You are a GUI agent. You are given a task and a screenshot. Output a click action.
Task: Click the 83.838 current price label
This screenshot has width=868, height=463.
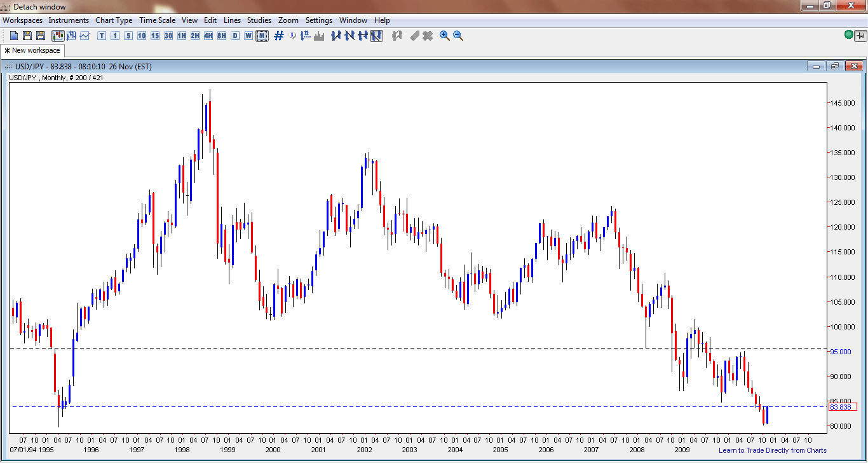(842, 407)
